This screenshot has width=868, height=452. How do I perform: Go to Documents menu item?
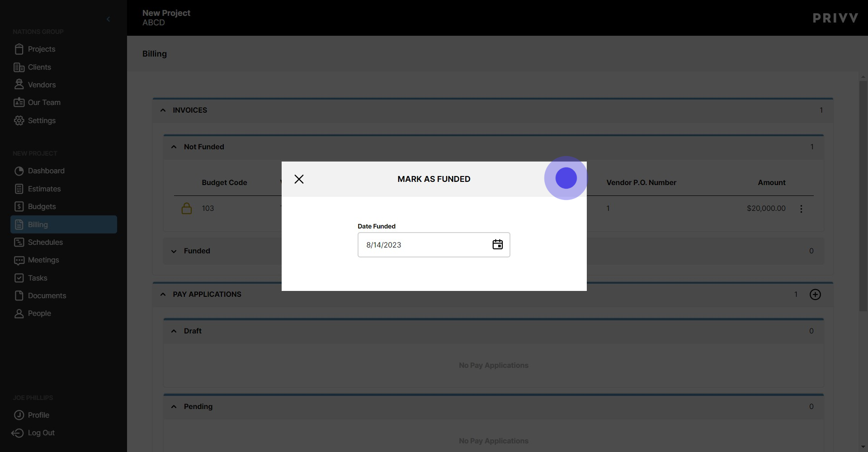click(47, 295)
